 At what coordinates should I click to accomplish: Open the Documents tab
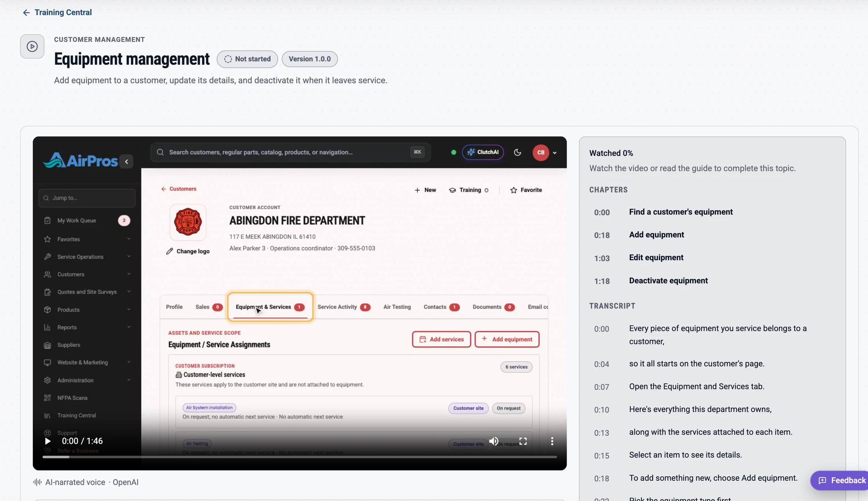[x=494, y=307]
